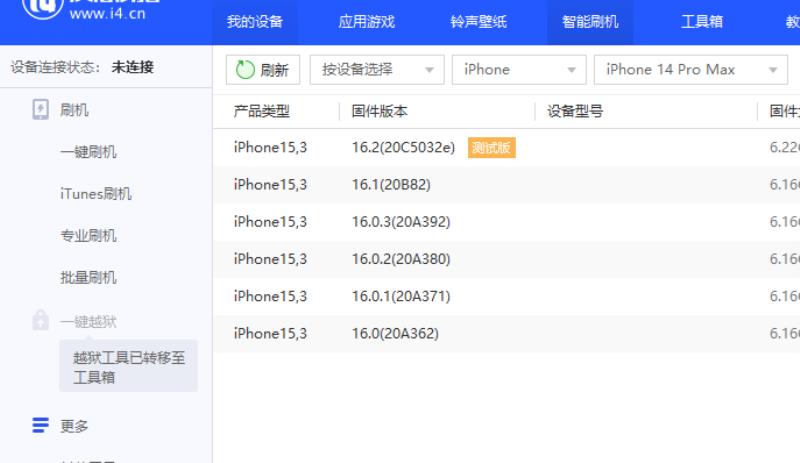Click arrow of iPhone 14 Pro Max combo
Viewport: 800px width, 463px height.
(x=773, y=70)
